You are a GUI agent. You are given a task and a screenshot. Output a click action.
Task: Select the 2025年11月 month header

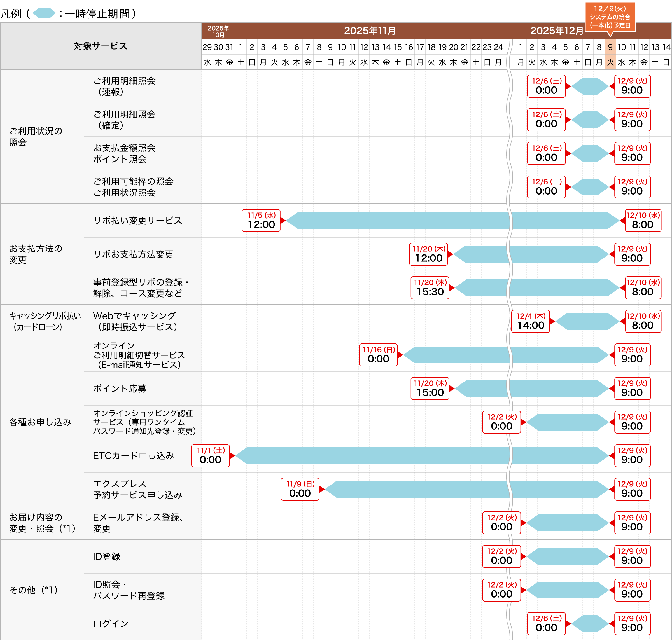[x=370, y=31]
